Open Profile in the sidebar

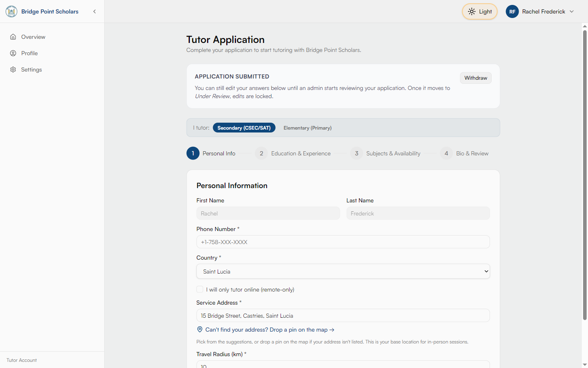[52, 53]
